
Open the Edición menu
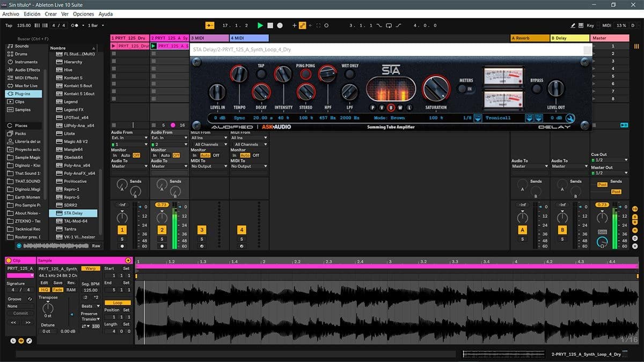(32, 14)
